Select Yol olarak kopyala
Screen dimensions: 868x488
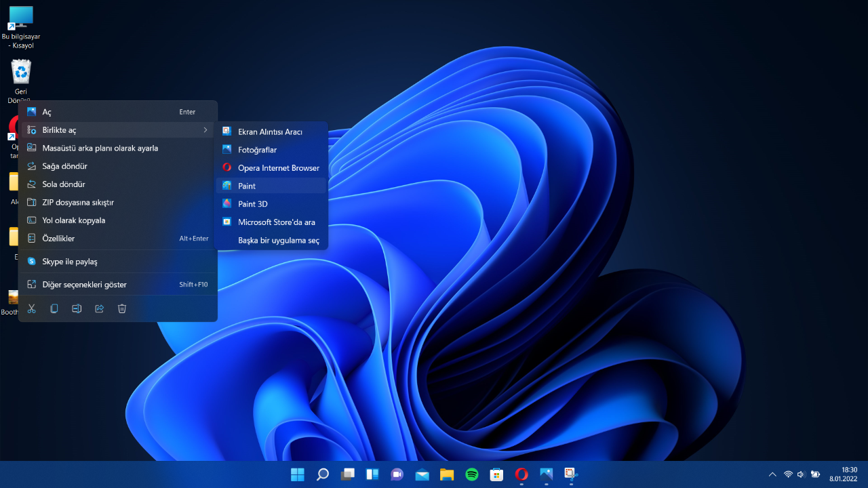point(118,220)
